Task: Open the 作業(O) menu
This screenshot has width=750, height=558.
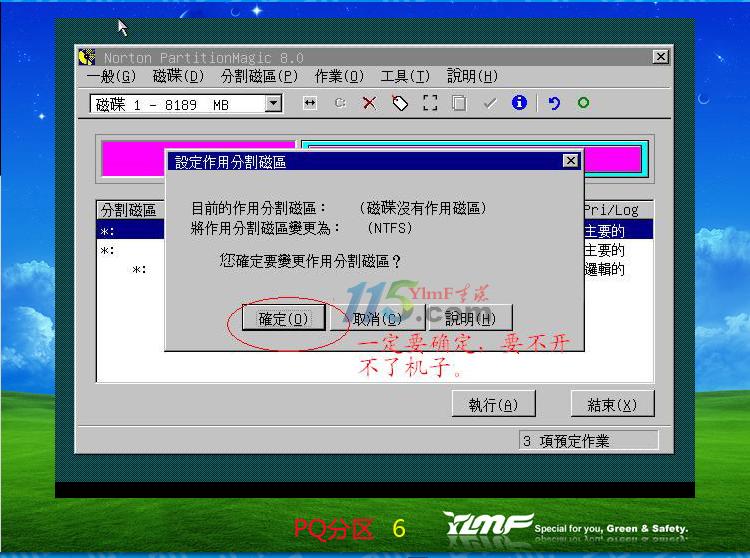Action: pos(339,76)
